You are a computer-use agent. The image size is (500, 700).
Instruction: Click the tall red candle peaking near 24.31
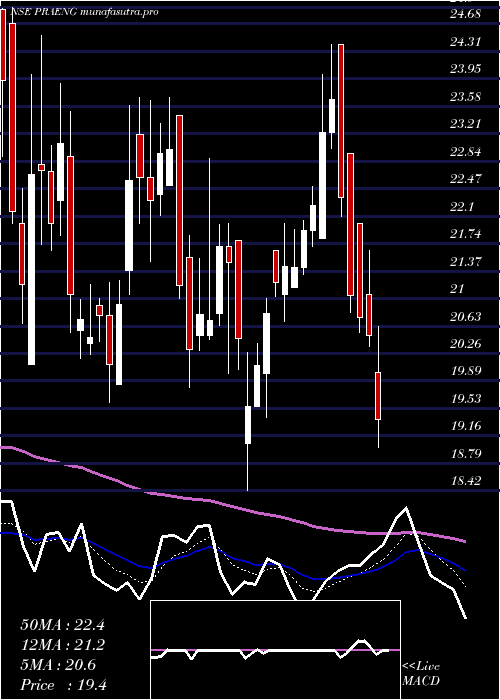[341, 121]
